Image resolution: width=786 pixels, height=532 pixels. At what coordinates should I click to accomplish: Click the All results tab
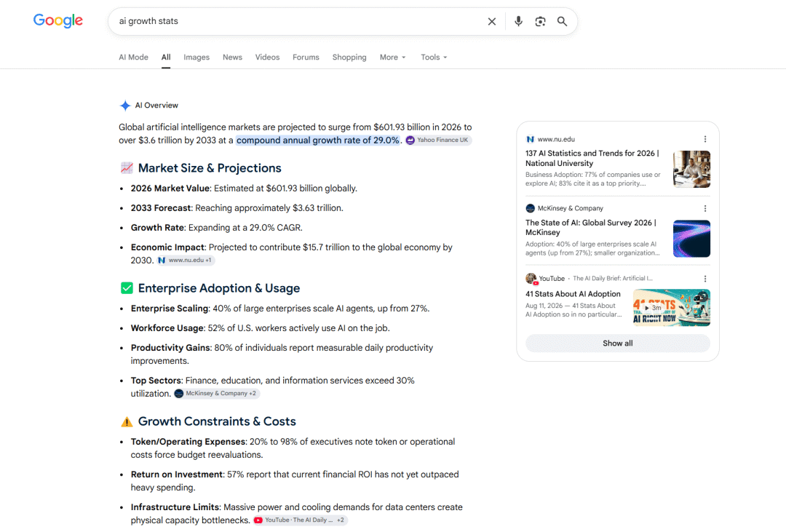pos(166,57)
